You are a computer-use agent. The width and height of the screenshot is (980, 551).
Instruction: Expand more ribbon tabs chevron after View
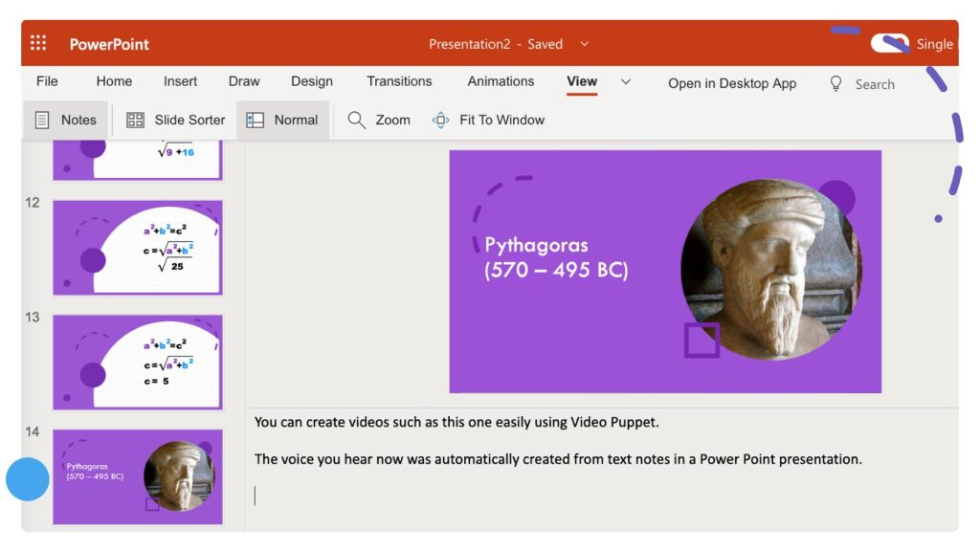(x=626, y=82)
